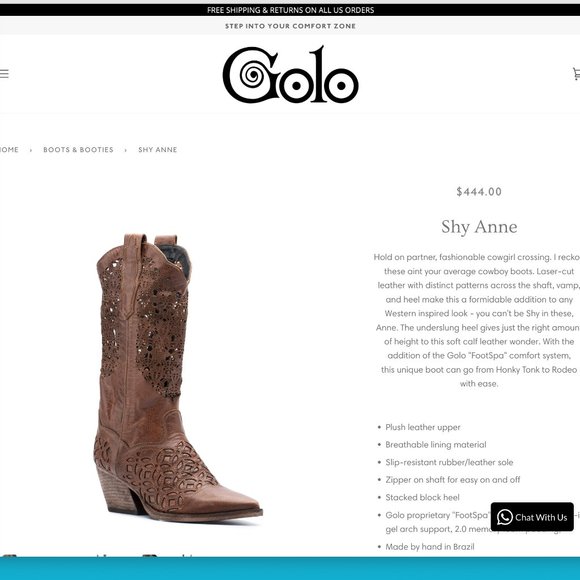Screen dimensions: 580x580
Task: Click the Made by hand in Brazil bullet
Action: (429, 547)
